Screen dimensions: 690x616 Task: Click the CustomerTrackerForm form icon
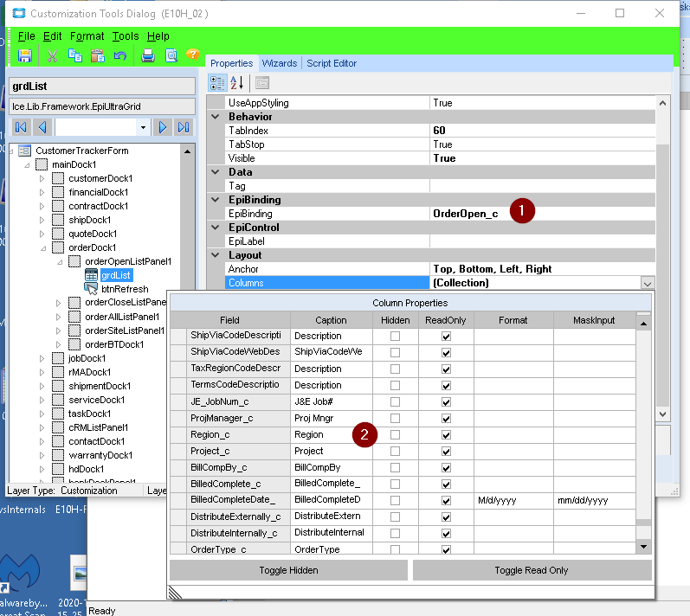click(x=24, y=151)
